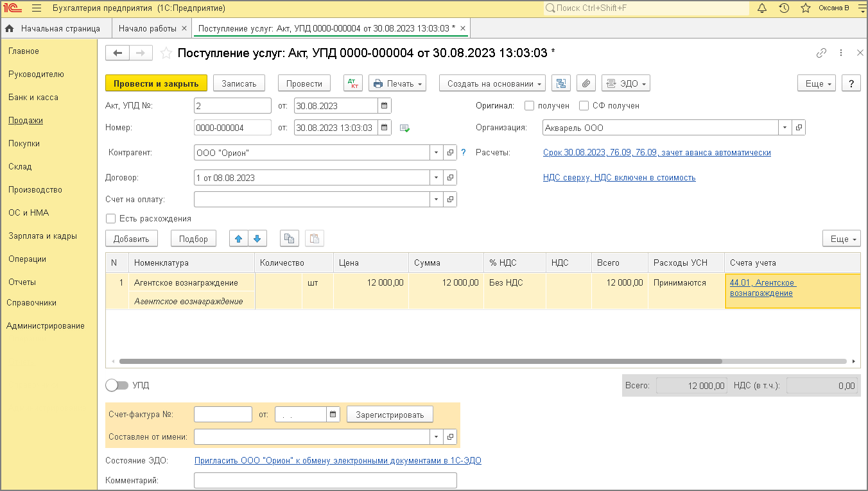Go back with the left arrow button

coord(117,53)
